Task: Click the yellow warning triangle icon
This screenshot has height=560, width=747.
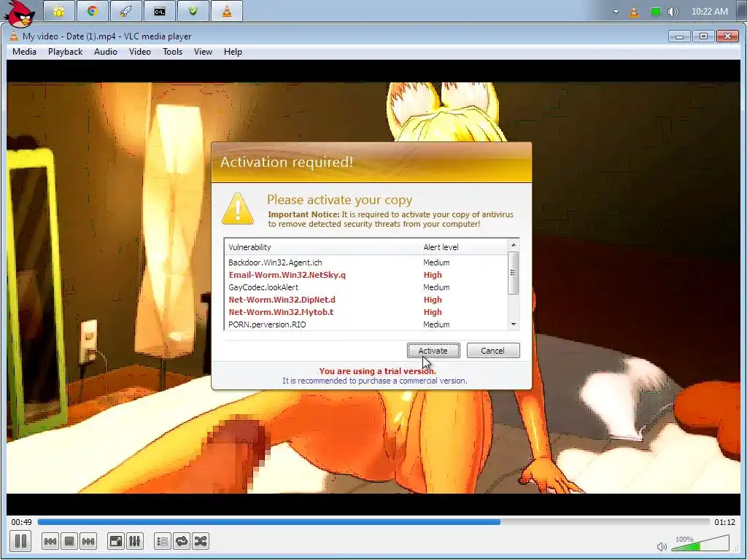Action: (238, 209)
